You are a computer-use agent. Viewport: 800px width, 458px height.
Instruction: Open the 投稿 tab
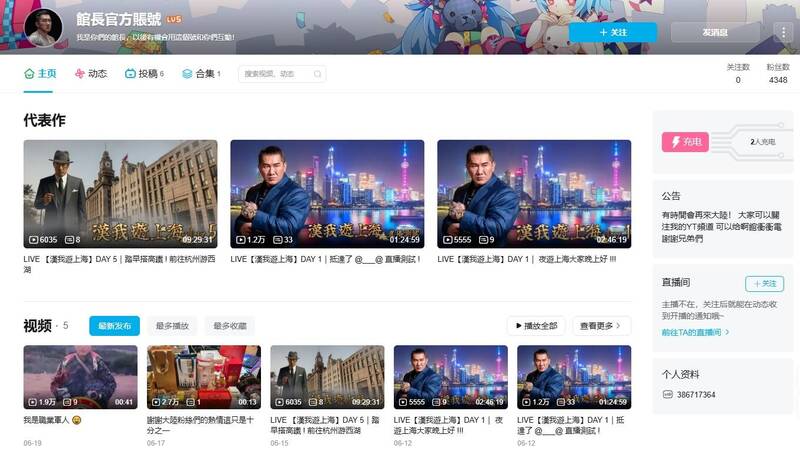coord(144,73)
